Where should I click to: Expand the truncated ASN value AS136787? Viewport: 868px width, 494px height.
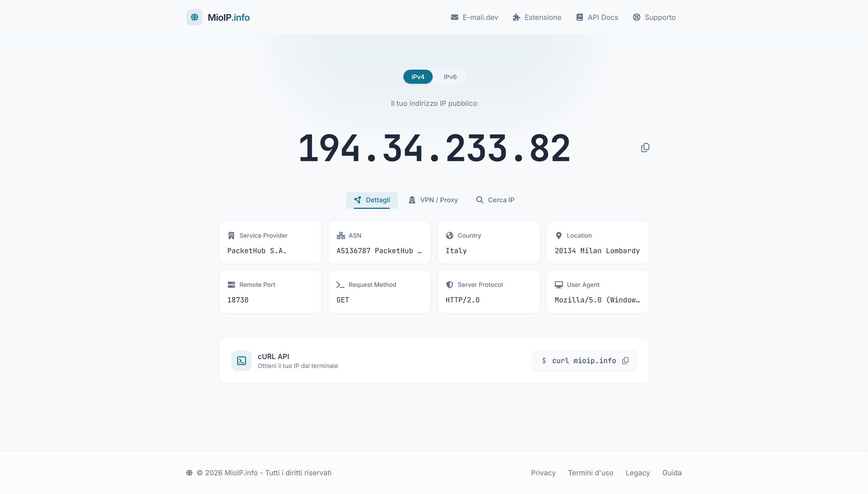379,251
